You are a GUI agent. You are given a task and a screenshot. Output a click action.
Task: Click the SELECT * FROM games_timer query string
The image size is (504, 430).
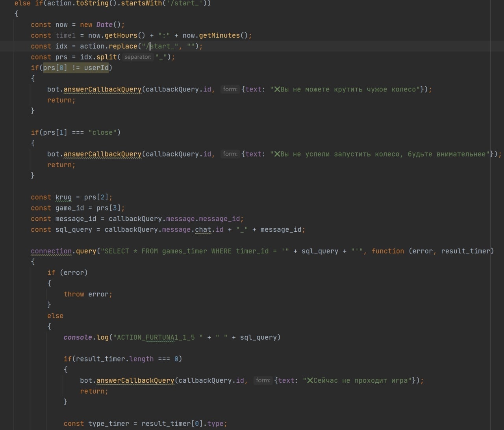[x=195, y=251]
